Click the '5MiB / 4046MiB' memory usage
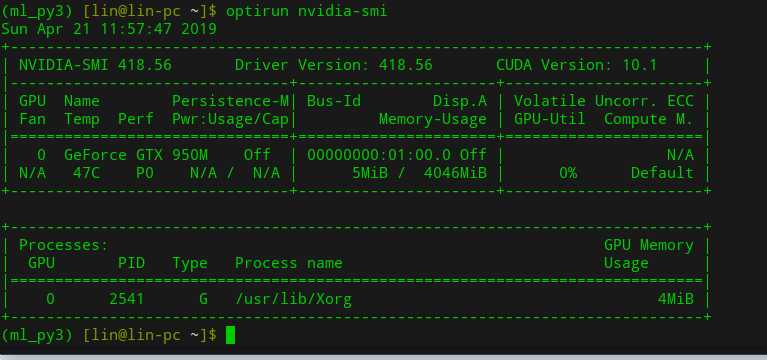The width and height of the screenshot is (767, 360). (419, 173)
